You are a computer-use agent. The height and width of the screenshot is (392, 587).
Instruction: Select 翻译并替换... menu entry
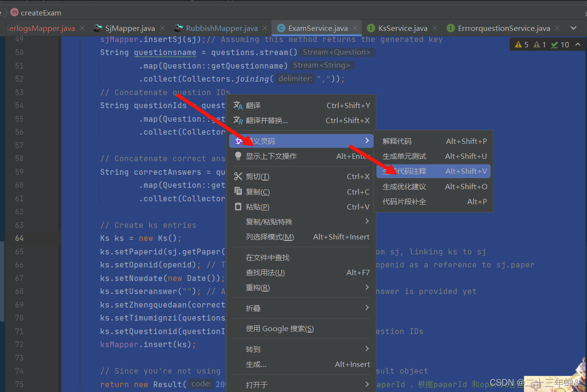point(301,120)
